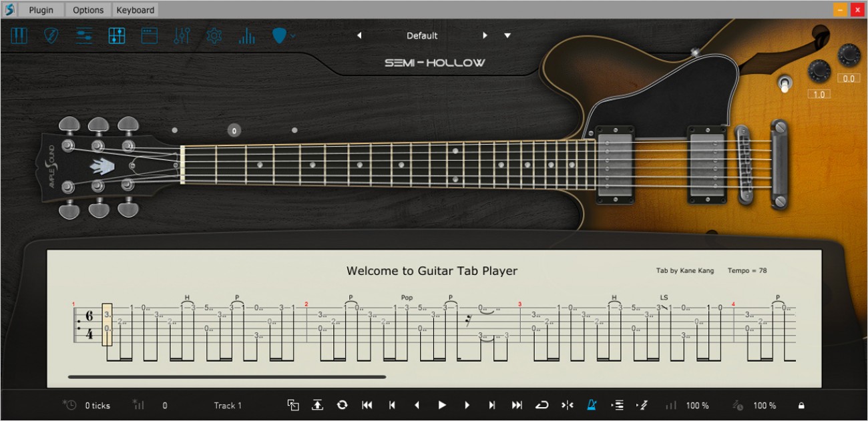Open the piano keyboard main panel icon
The image size is (868, 421).
point(19,36)
